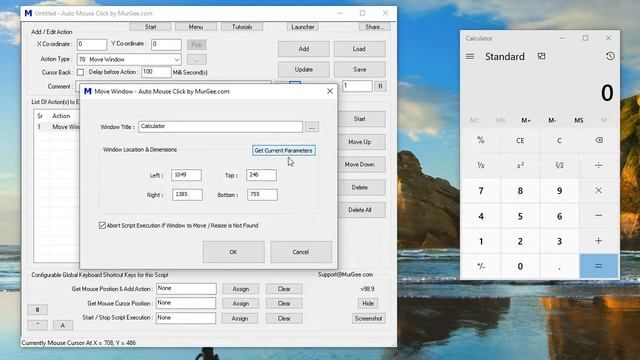640x360 pixels.
Task: Click Calculator square root key
Action: coord(559,165)
